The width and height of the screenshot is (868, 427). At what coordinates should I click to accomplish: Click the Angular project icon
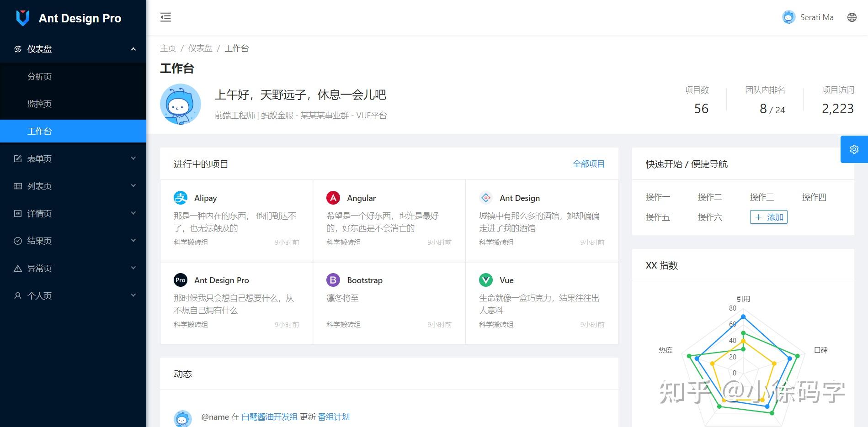[333, 197]
